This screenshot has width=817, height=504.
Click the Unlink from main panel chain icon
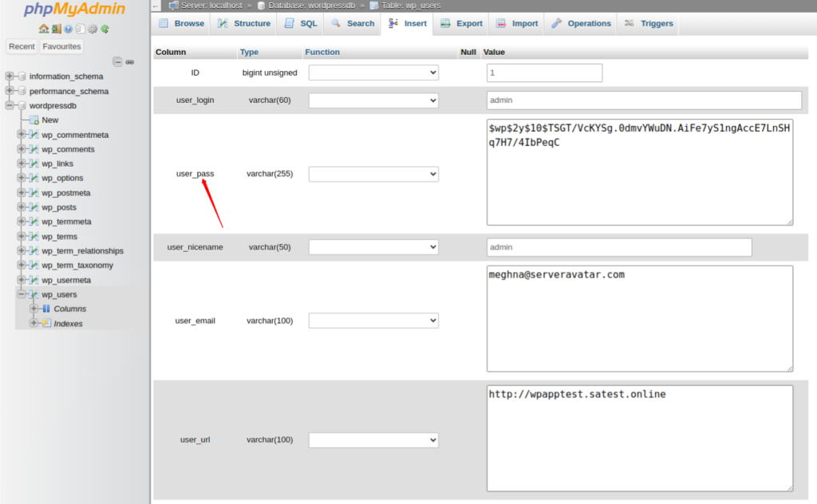tap(130, 62)
